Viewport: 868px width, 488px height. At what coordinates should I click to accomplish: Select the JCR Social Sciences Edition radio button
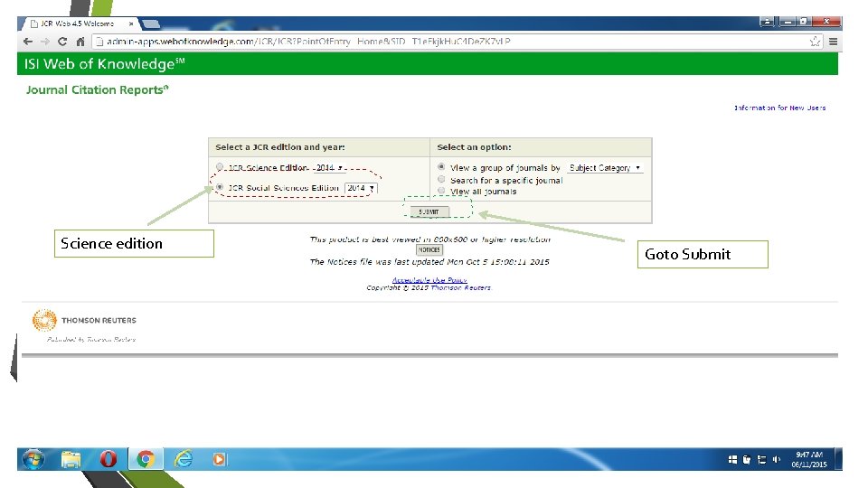click(220, 188)
